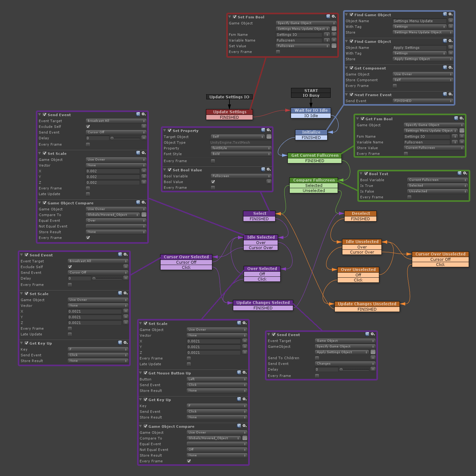Click the Bool Test gear settings icon
Image resolution: width=476 pixels, height=476 pixels.
[x=465, y=173]
